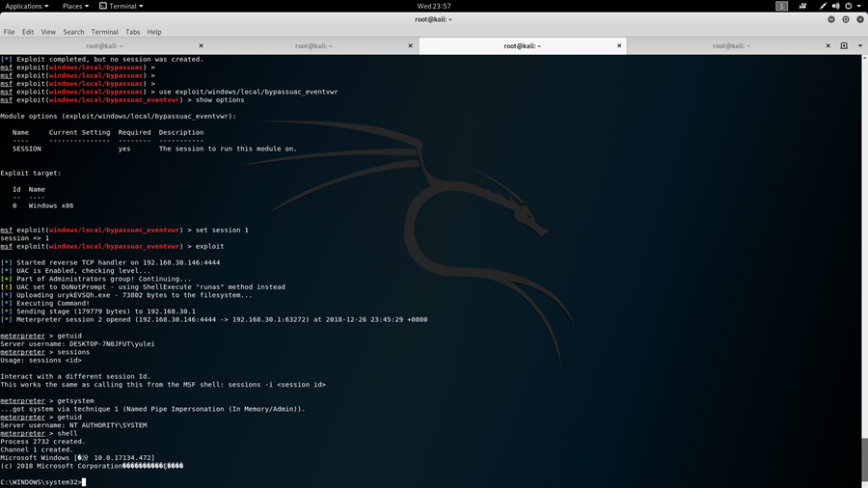The height and width of the screenshot is (488, 868).
Task: Close the fourth root@kali tab
Action: point(828,46)
